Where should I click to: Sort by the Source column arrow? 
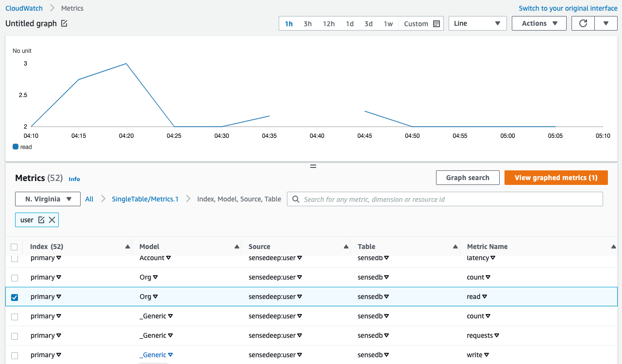346,247
